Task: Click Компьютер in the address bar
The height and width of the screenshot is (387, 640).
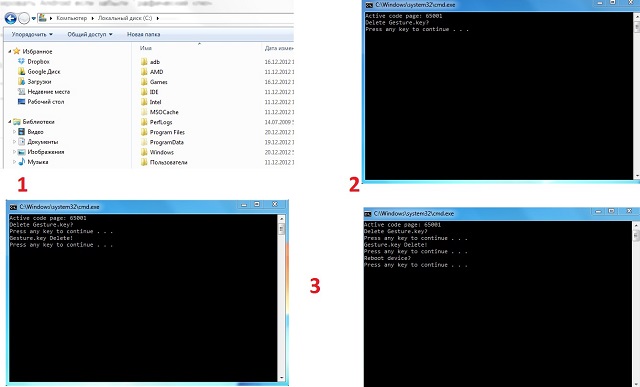Action: (71, 18)
